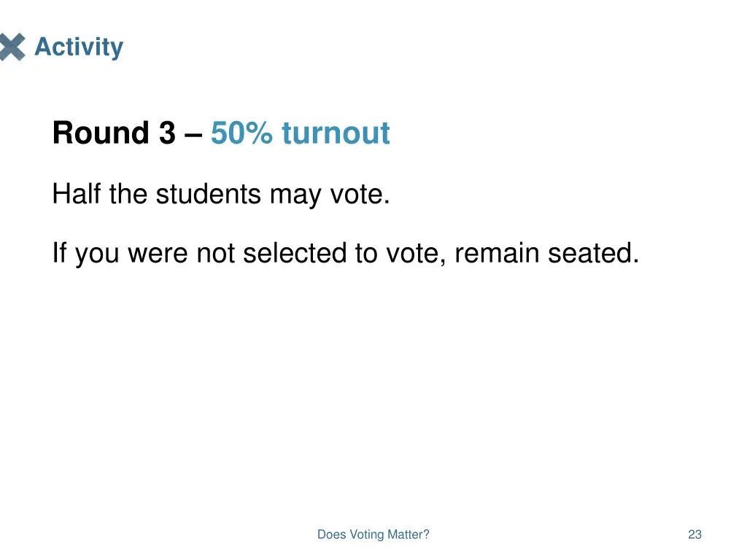Click the word 'the' before students
The height and width of the screenshot is (560, 747).
click(x=128, y=194)
